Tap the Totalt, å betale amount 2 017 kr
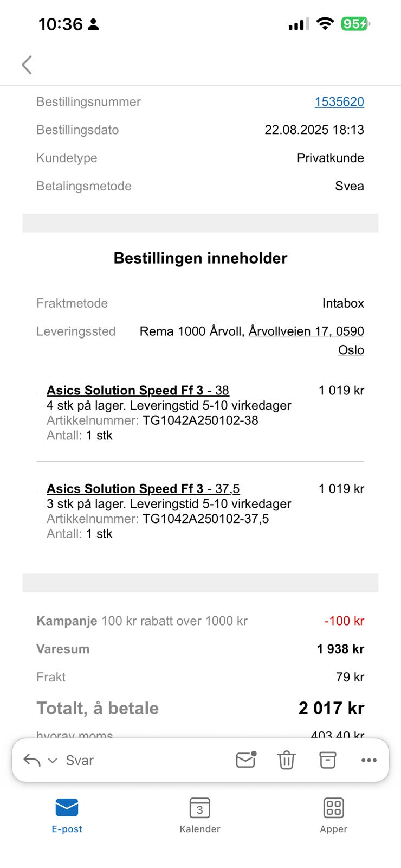Viewport: 401px width, 868px height. point(331,708)
